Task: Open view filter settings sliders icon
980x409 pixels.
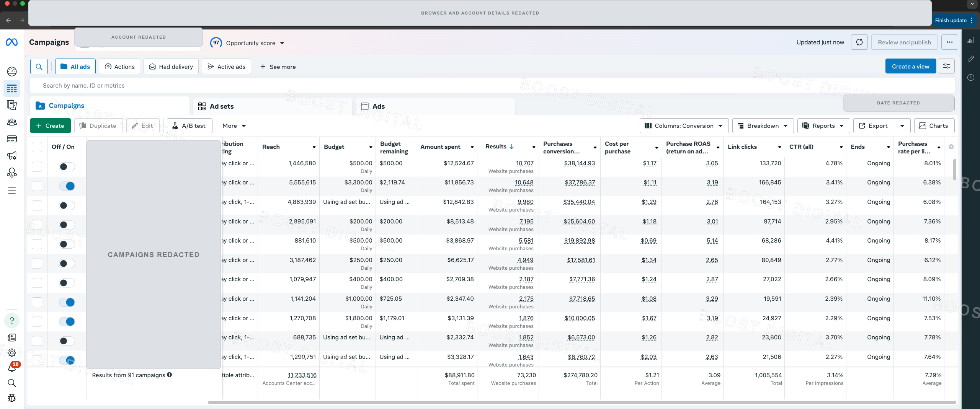Action: 946,66
